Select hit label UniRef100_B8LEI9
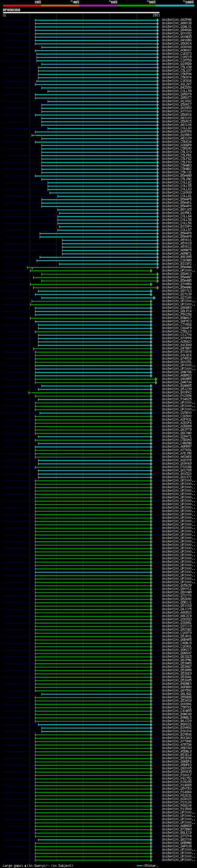Image resolution: width=197 pixels, height=868 pixels. click(177, 833)
